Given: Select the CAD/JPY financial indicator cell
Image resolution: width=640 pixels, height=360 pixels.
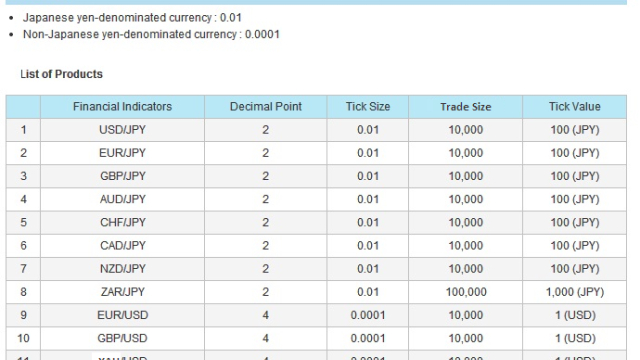Looking at the screenshot, I should click(x=122, y=246).
